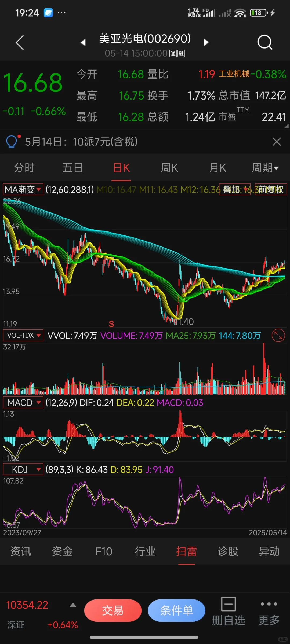Open the 资金 capital flow tab
290x644 pixels.
[x=62, y=551]
